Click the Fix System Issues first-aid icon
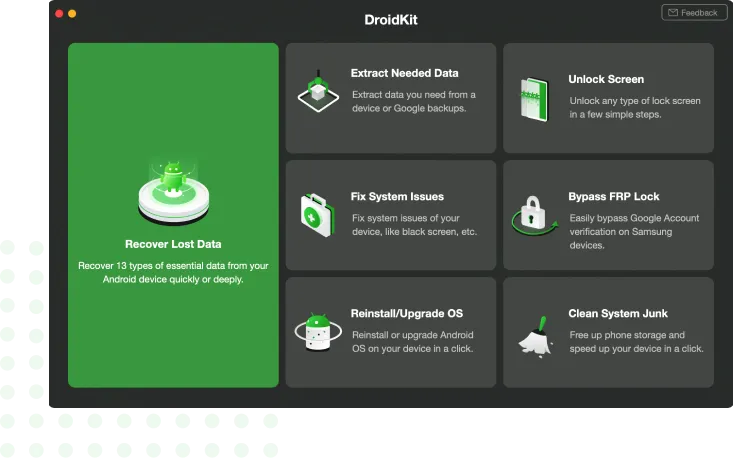733x458 pixels. tap(317, 213)
